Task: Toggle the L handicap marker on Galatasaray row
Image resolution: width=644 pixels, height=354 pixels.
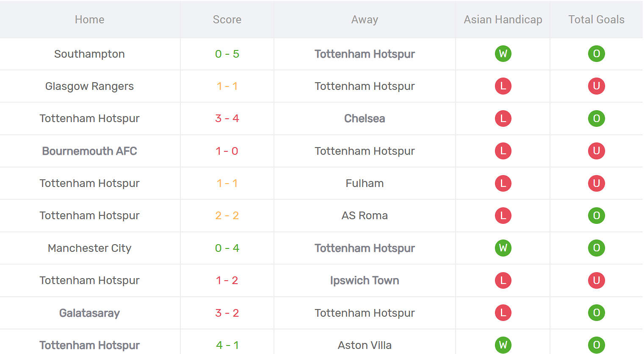Action: coord(503,312)
